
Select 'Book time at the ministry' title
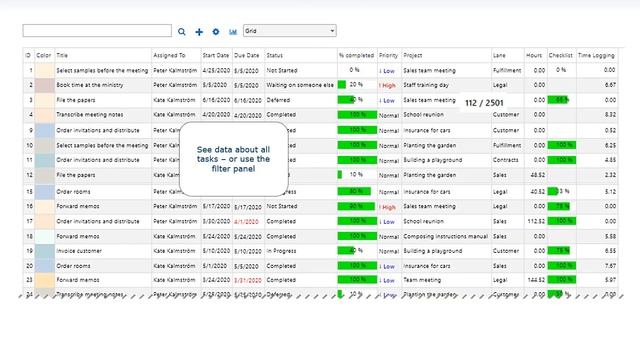point(90,85)
